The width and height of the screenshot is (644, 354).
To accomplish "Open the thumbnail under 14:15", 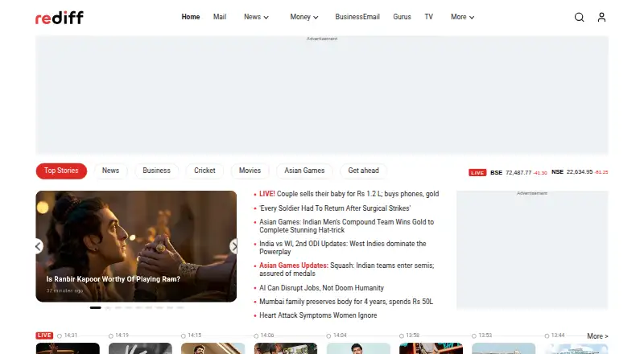I will 213,348.
